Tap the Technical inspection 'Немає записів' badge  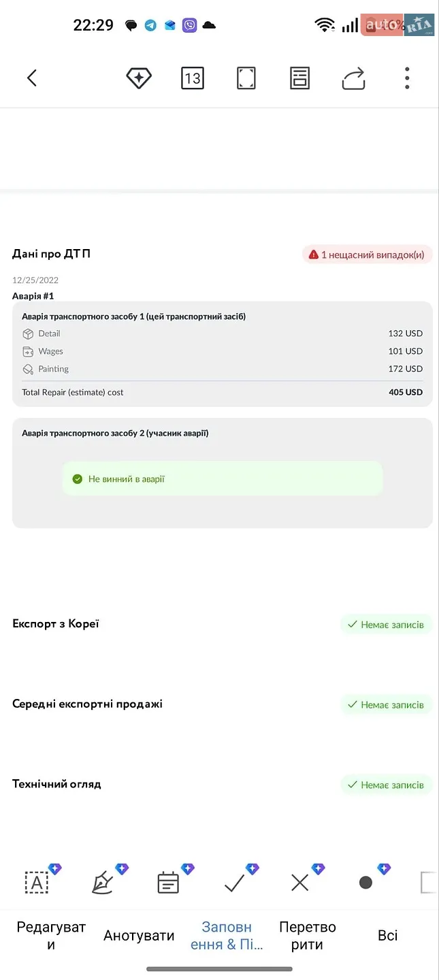pyautogui.click(x=387, y=785)
